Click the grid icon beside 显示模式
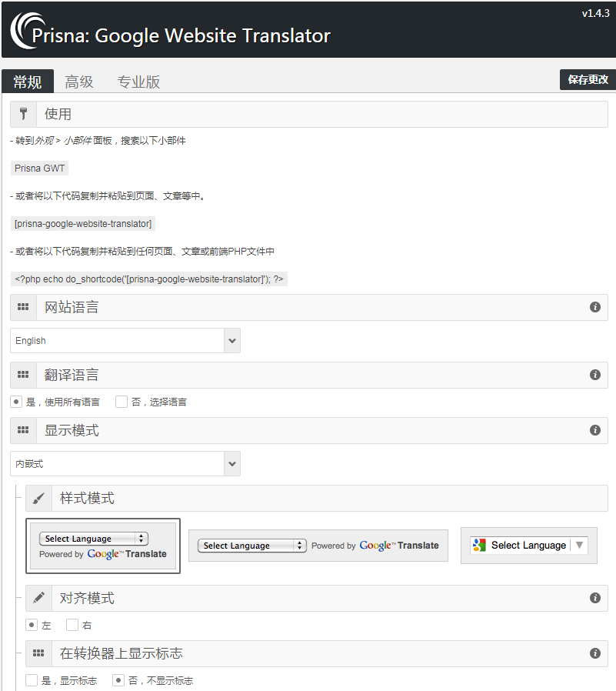The width and height of the screenshot is (616, 691). click(23, 430)
